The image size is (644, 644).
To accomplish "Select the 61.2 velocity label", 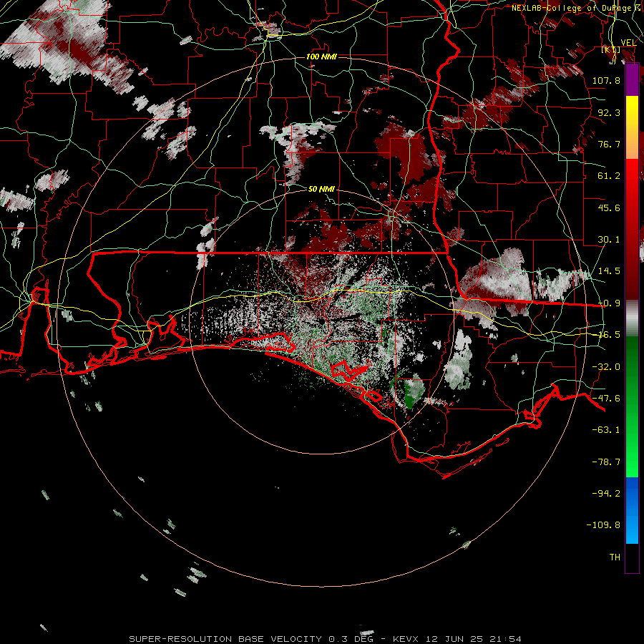I will [609, 176].
